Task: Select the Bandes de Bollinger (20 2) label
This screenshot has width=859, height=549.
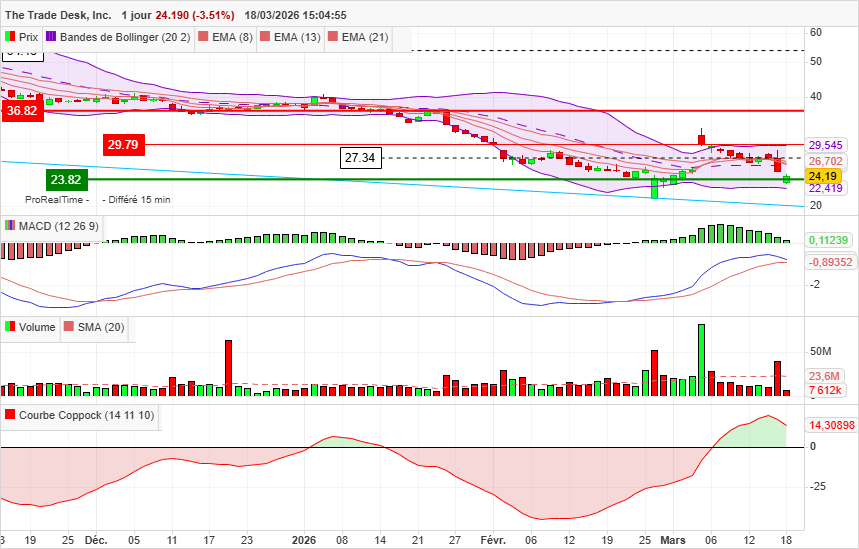Action: tap(125, 37)
